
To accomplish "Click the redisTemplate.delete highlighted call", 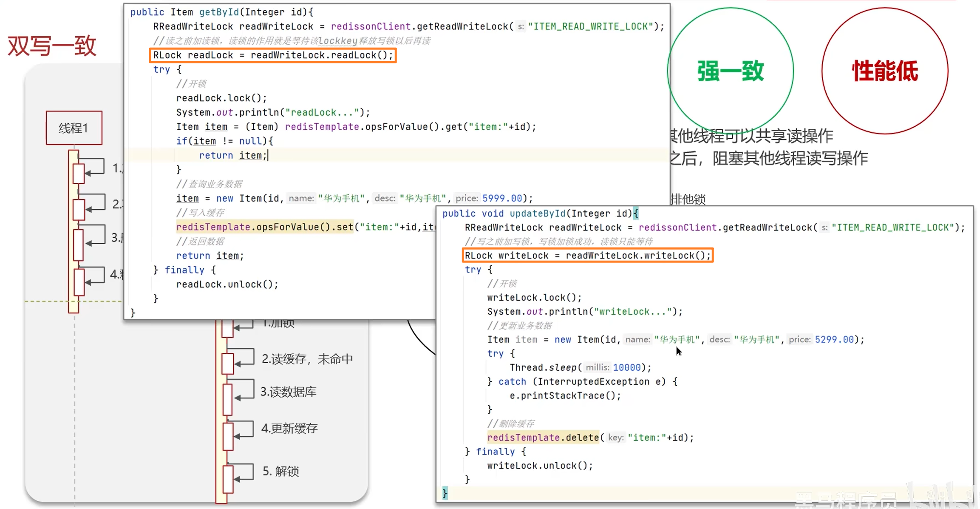I will [543, 438].
